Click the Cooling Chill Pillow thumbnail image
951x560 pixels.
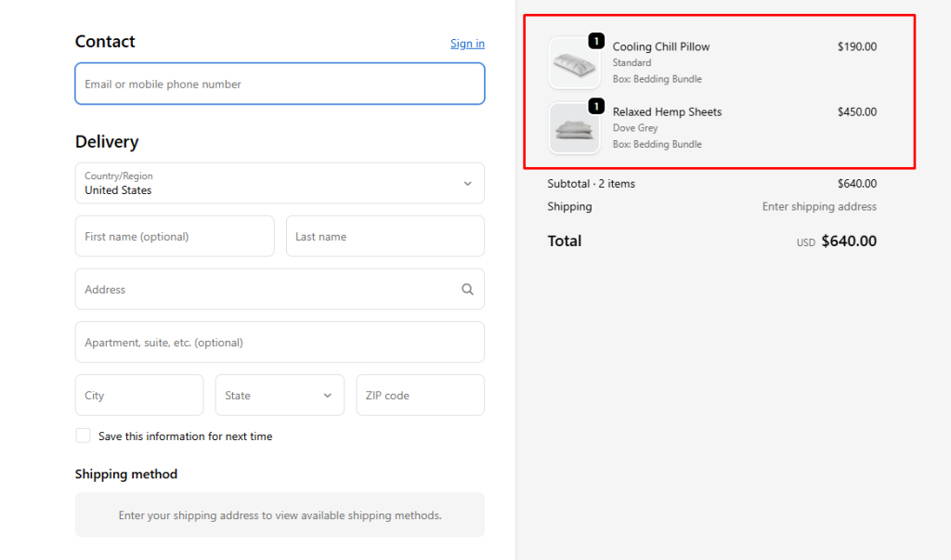coord(573,64)
